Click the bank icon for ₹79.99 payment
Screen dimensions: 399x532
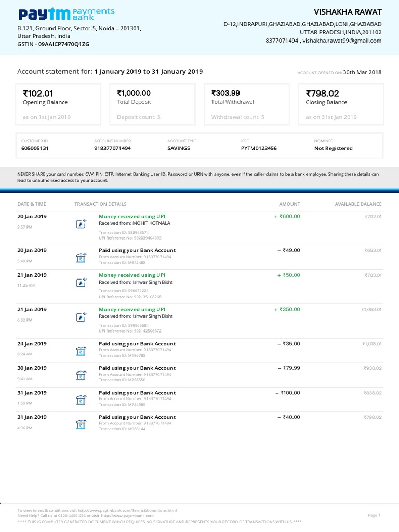point(81,376)
